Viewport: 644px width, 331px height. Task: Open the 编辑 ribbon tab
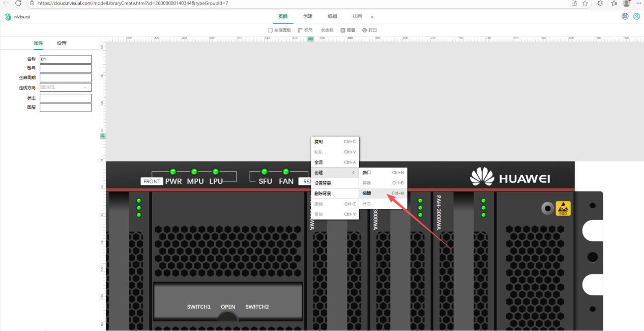click(332, 16)
